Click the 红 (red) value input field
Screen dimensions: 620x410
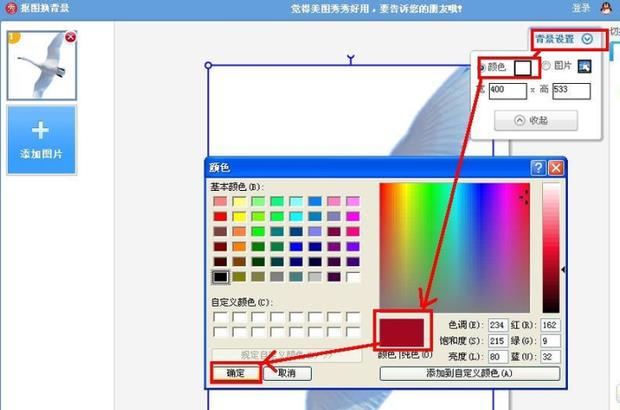pos(552,325)
